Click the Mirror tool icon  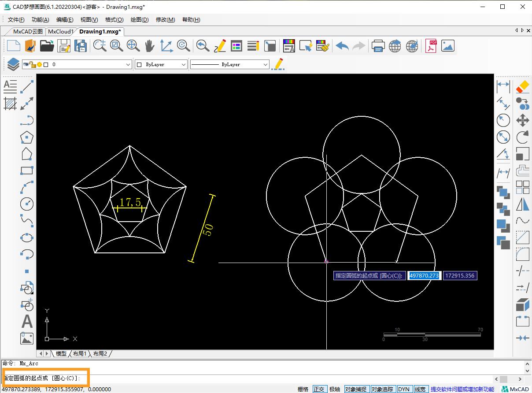pyautogui.click(x=522, y=204)
